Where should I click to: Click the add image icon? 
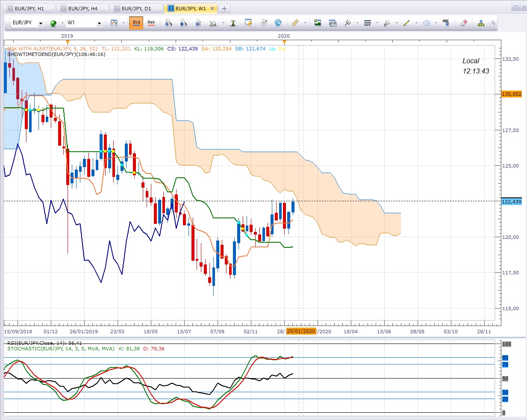click(x=318, y=23)
